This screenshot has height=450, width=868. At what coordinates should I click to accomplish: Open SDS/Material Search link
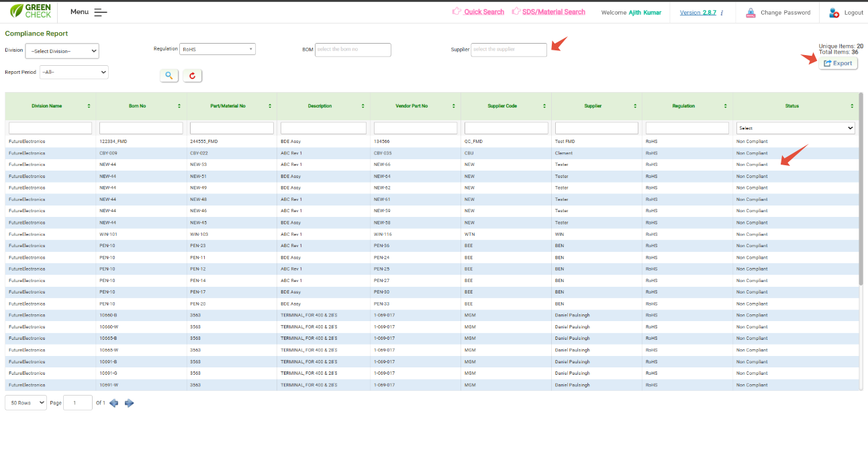pyautogui.click(x=554, y=12)
